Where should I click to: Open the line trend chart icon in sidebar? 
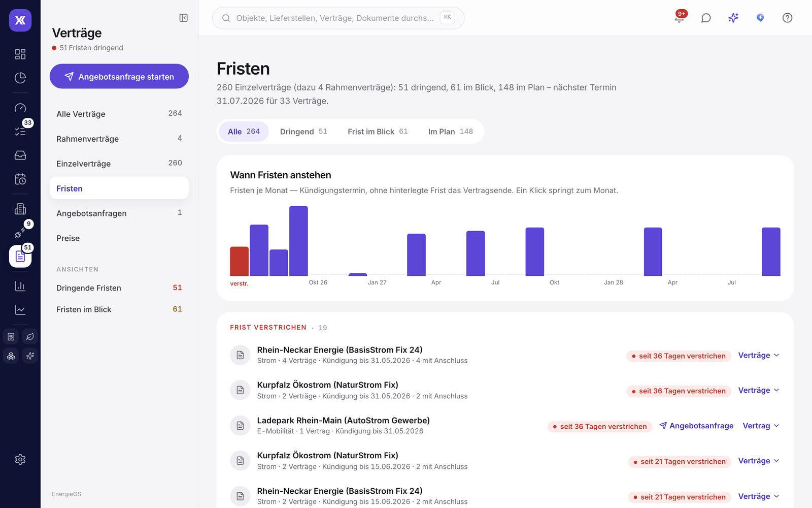20,310
